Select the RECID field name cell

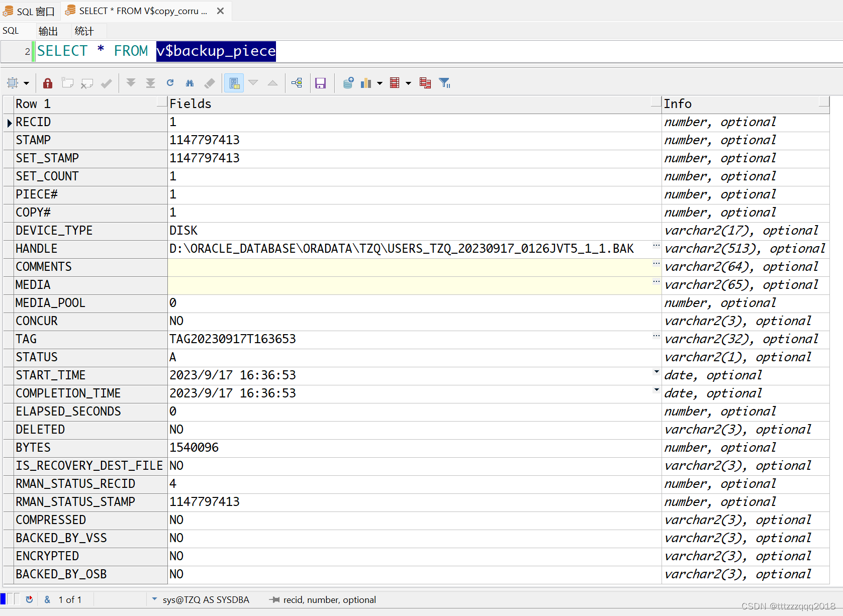coord(90,122)
